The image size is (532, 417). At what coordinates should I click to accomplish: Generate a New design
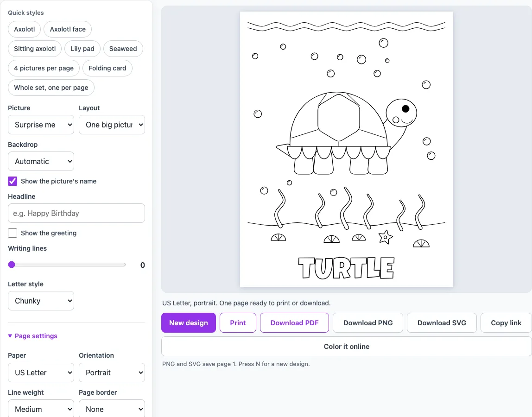click(189, 323)
